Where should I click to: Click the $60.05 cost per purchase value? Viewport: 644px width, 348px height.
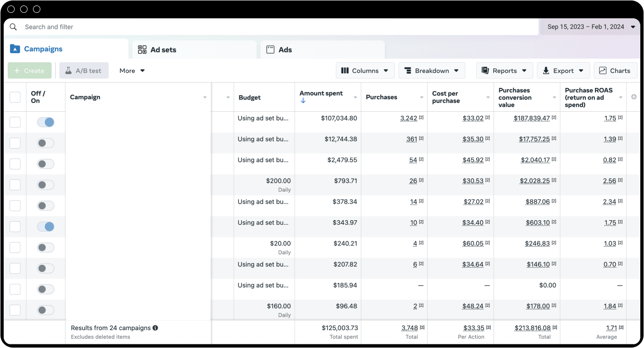pos(473,244)
